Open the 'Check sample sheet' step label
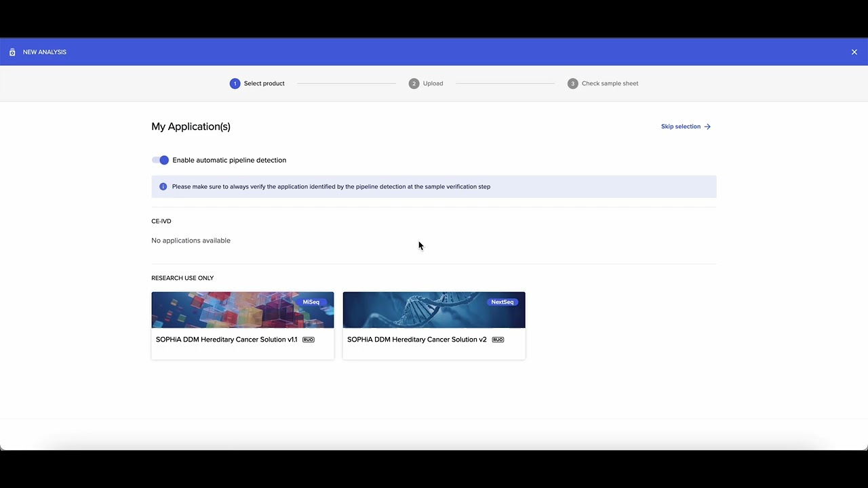This screenshot has height=488, width=868. tap(610, 83)
